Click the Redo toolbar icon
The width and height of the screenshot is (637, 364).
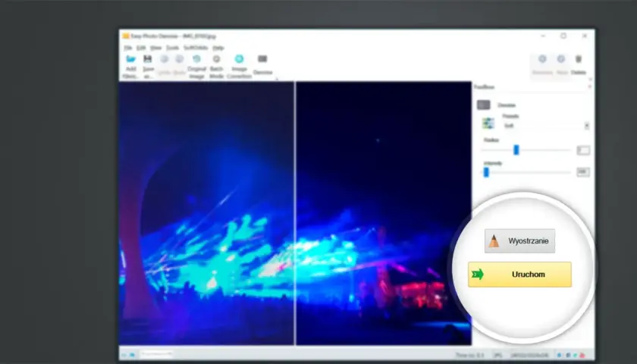pos(179,59)
